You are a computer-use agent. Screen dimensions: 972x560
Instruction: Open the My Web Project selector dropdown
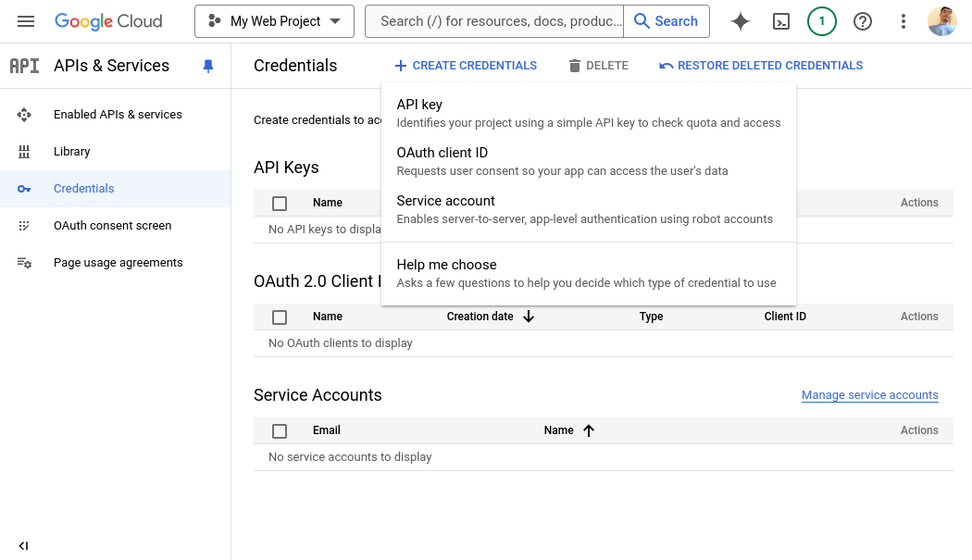[275, 21]
